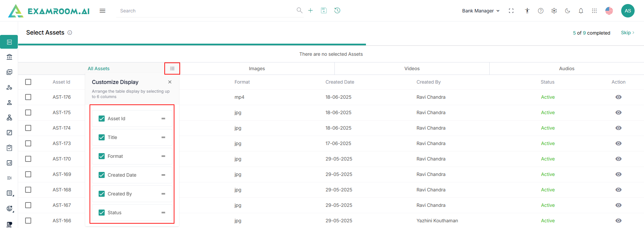The height and width of the screenshot is (228, 644).
Task: Open the notifications bell
Action: 581,11
